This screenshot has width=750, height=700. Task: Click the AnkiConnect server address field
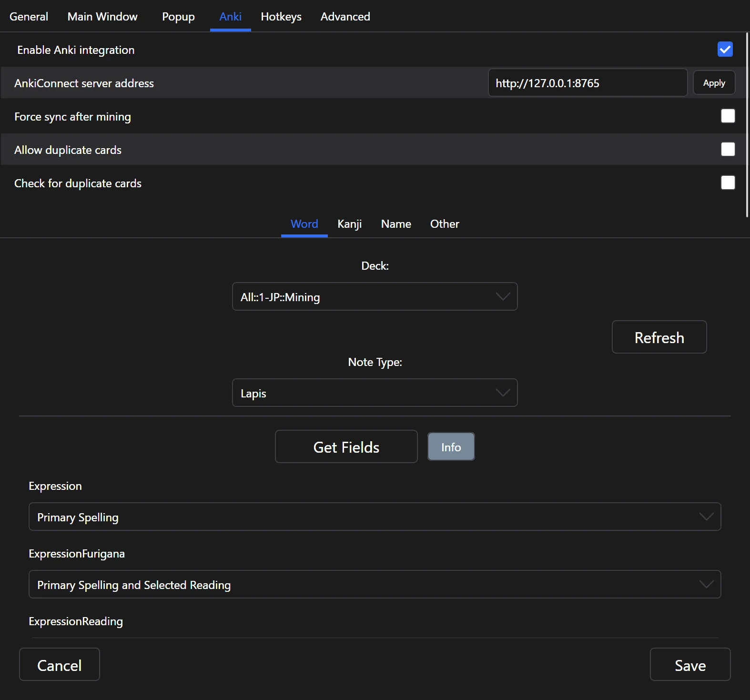[x=587, y=83]
